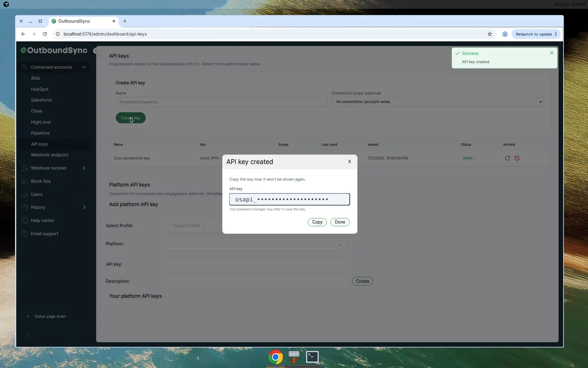Expand the Webhook receiver chevron
This screenshot has width=588, height=368.
click(84, 168)
